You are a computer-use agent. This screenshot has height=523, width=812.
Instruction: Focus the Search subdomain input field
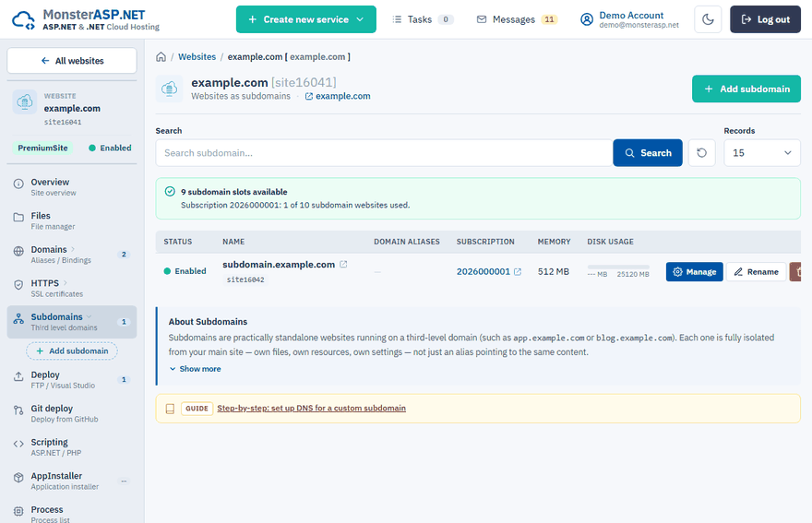[x=384, y=153]
